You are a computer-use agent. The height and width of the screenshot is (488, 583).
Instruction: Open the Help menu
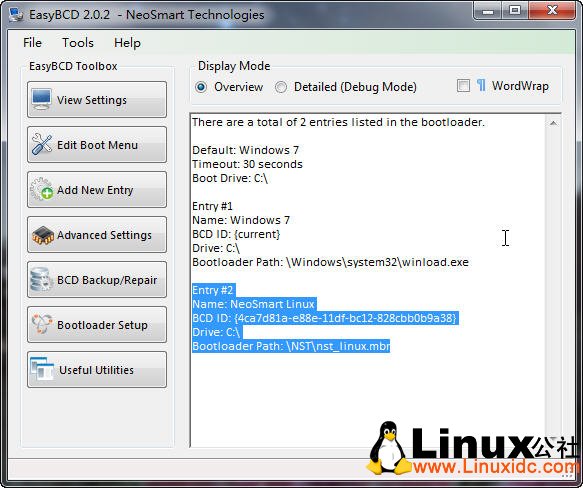pos(127,42)
